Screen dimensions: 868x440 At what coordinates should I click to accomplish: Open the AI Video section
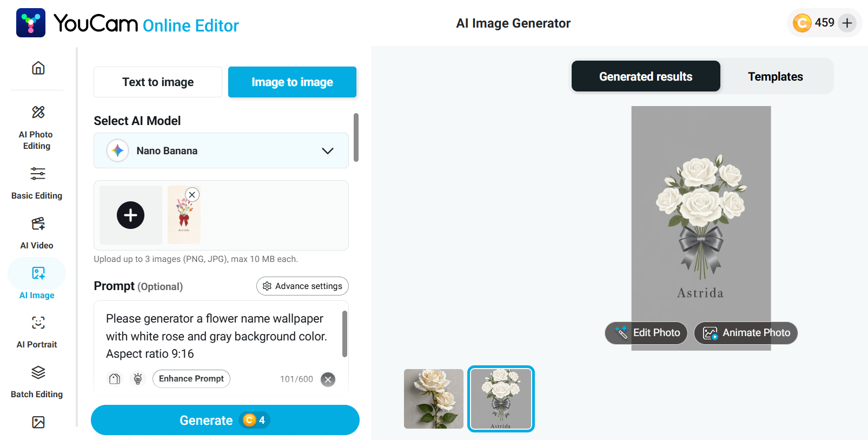(37, 233)
